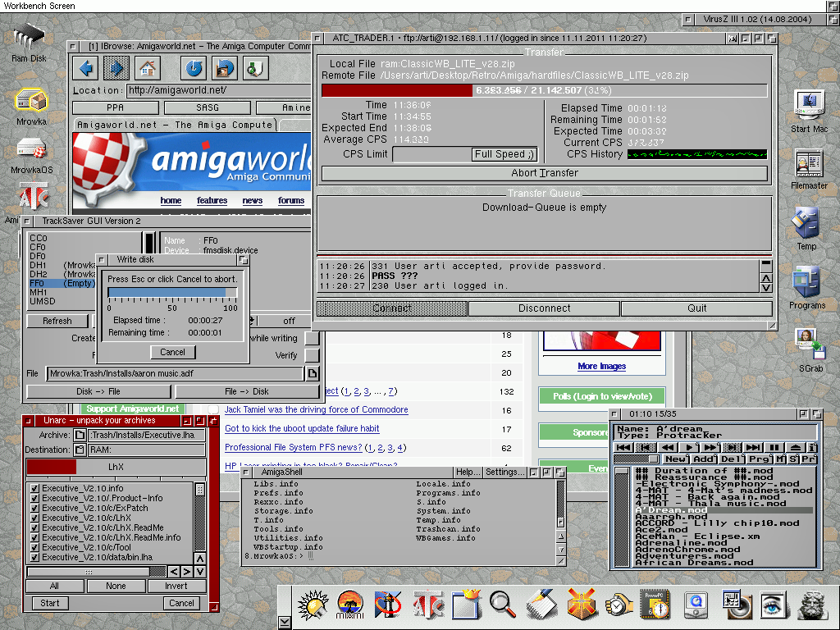
Task: Open the AmigaShell Help... menu
Action: click(468, 472)
